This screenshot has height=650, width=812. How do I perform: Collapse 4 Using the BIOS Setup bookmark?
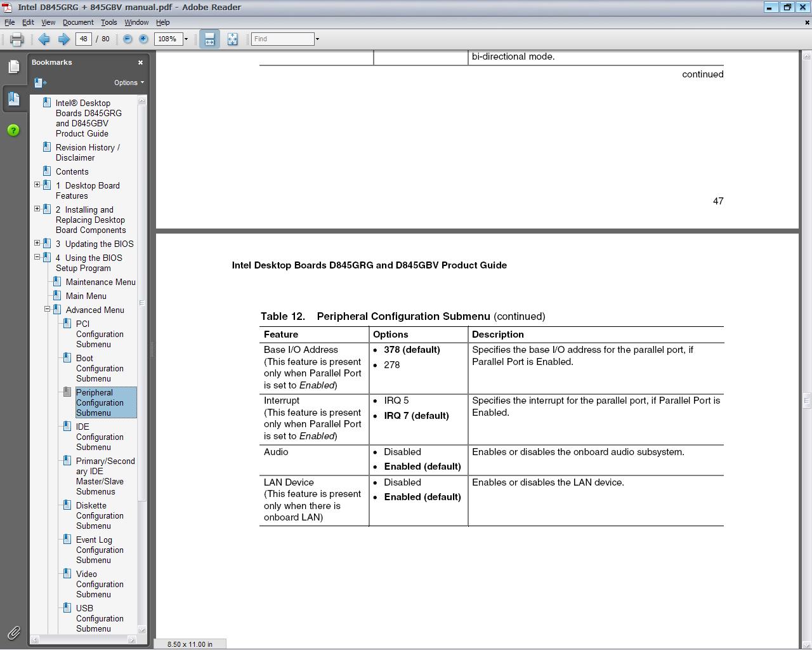pyautogui.click(x=37, y=257)
